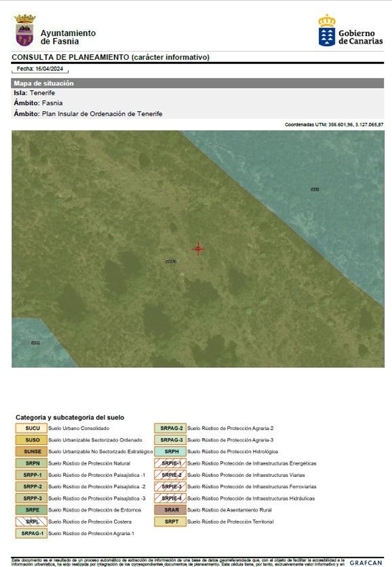
Task: Select the hatched SRPIE-1 legend swatch
Action: (x=170, y=463)
